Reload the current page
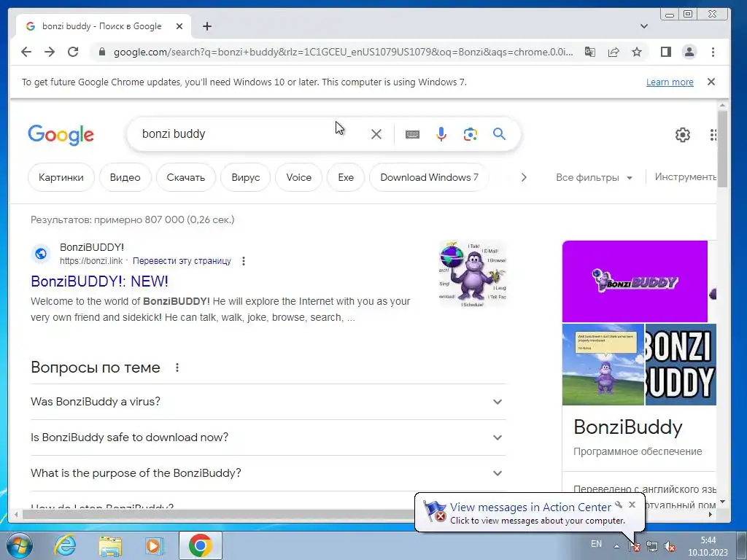The image size is (747, 560). tap(73, 52)
